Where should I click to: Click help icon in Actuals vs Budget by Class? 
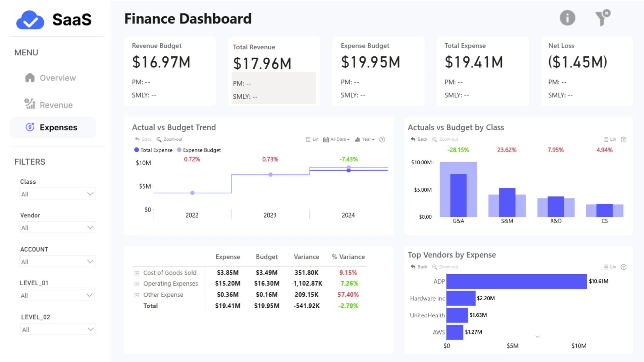coord(624,139)
